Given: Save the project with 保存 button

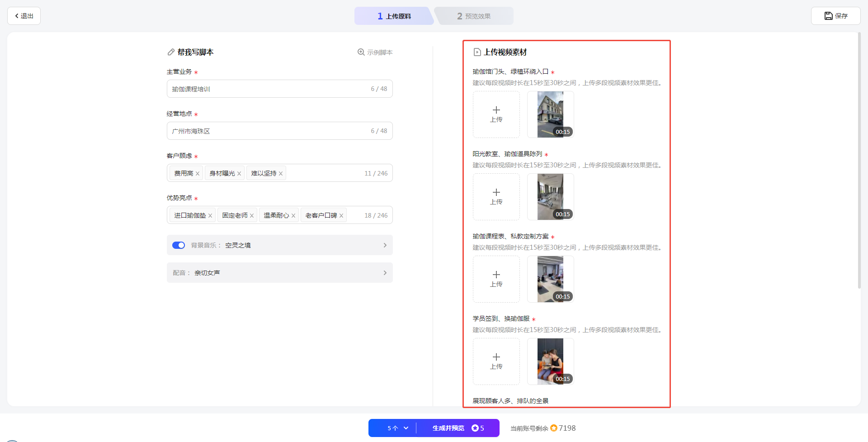Looking at the screenshot, I should [x=835, y=16].
